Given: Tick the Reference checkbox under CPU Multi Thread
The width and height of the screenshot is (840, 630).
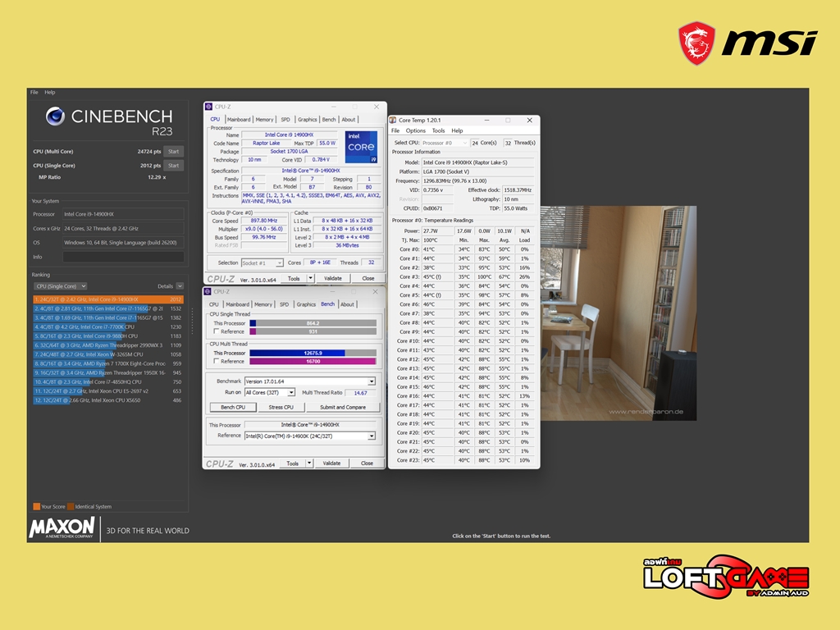Looking at the screenshot, I should coord(217,361).
